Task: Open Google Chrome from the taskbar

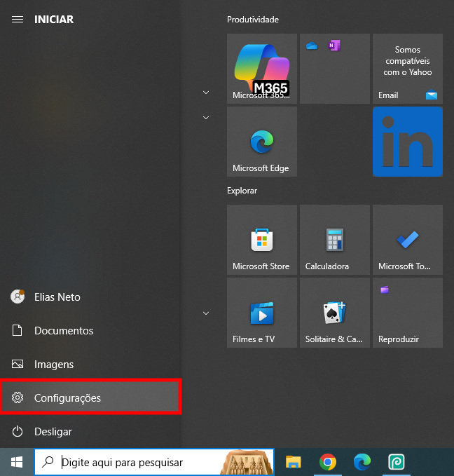Action: [x=327, y=462]
